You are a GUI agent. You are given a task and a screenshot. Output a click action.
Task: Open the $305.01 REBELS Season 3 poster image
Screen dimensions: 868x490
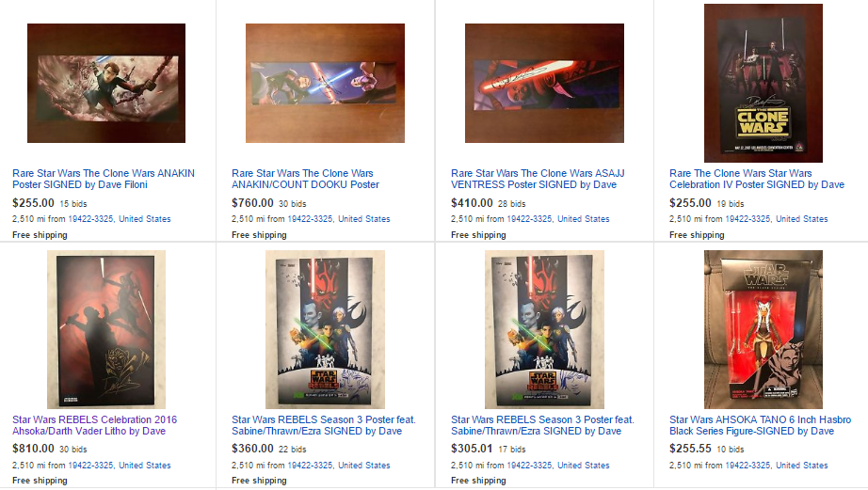[x=544, y=329]
